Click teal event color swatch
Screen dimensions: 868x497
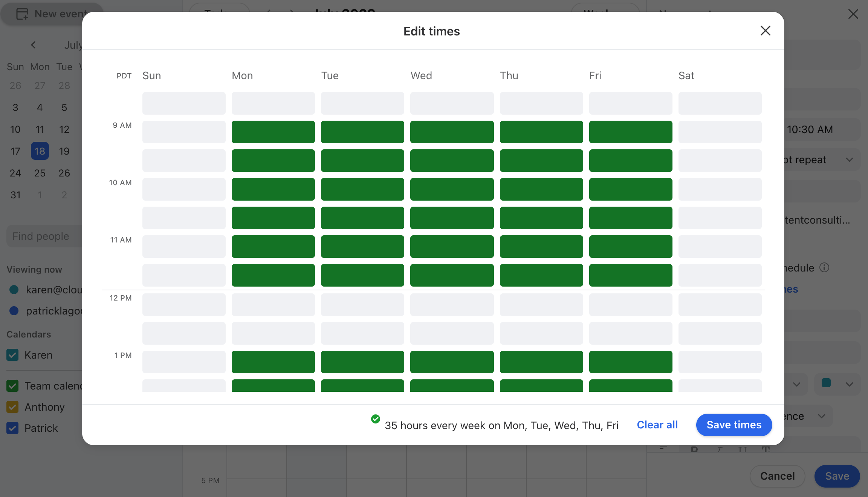(826, 383)
